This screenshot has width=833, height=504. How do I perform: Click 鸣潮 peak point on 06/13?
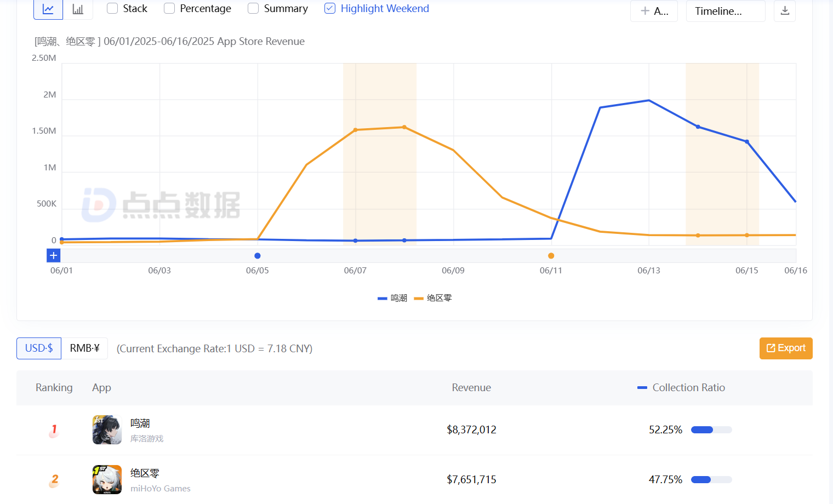point(649,100)
